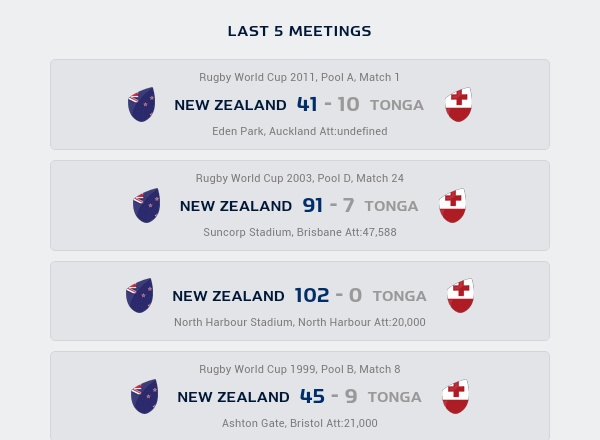Click New Zealand flag in 91-7 match
600x440 pixels.
[146, 206]
